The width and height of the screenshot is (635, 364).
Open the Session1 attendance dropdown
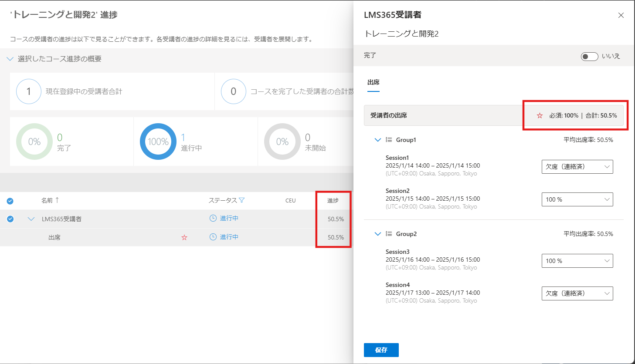pos(577,166)
